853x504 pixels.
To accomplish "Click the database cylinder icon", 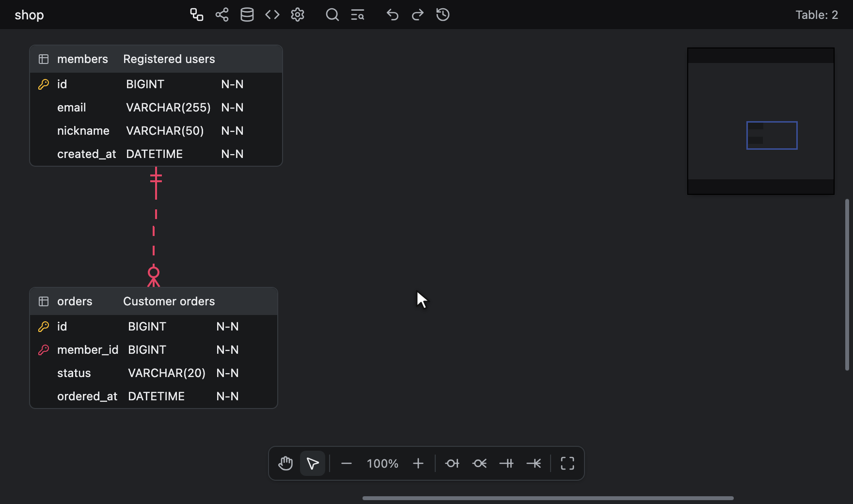I will (x=247, y=15).
